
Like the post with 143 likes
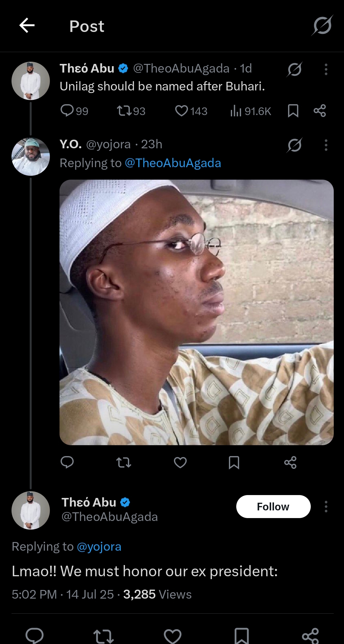[181, 111]
